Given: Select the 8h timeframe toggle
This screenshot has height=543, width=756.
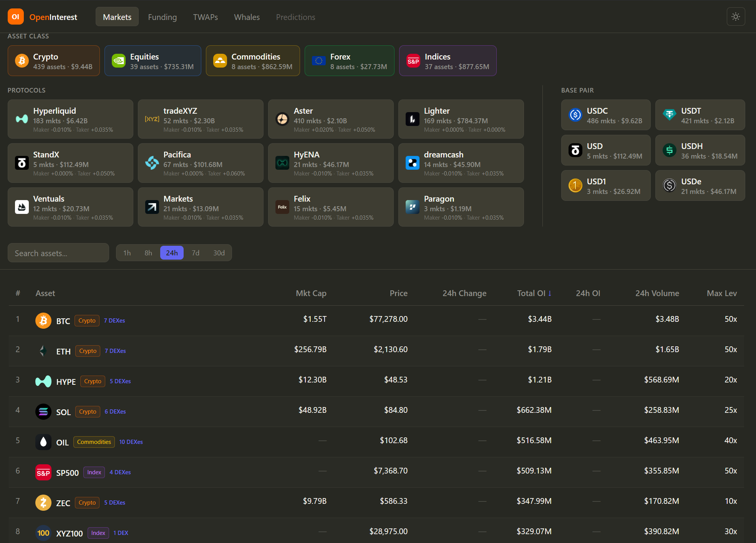Looking at the screenshot, I should point(148,253).
